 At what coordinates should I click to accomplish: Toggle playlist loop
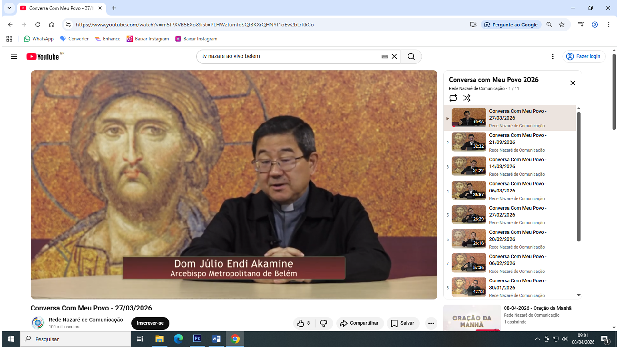(x=453, y=98)
